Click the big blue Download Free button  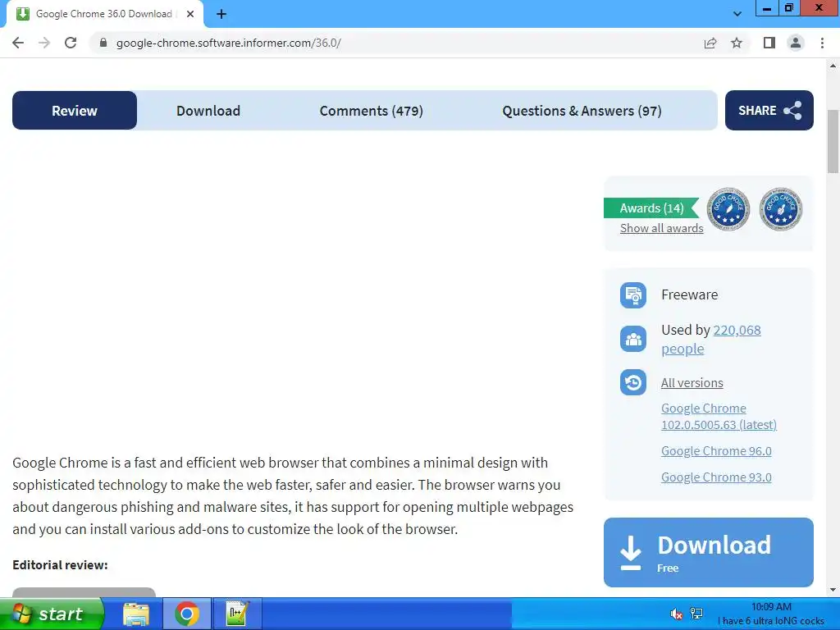[x=708, y=552]
